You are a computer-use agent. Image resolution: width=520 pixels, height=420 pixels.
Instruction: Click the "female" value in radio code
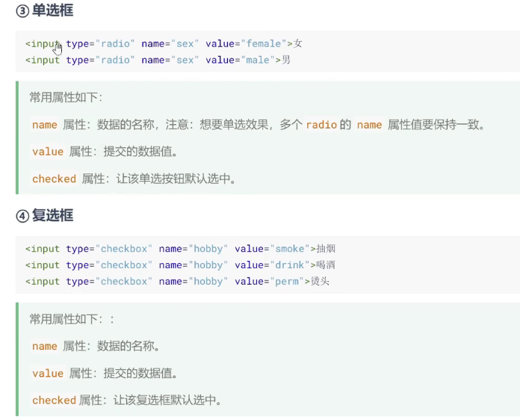[x=264, y=43]
